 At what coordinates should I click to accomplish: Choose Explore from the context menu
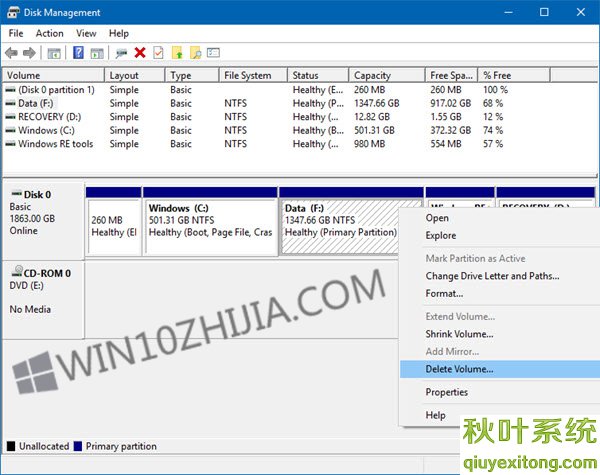click(441, 235)
